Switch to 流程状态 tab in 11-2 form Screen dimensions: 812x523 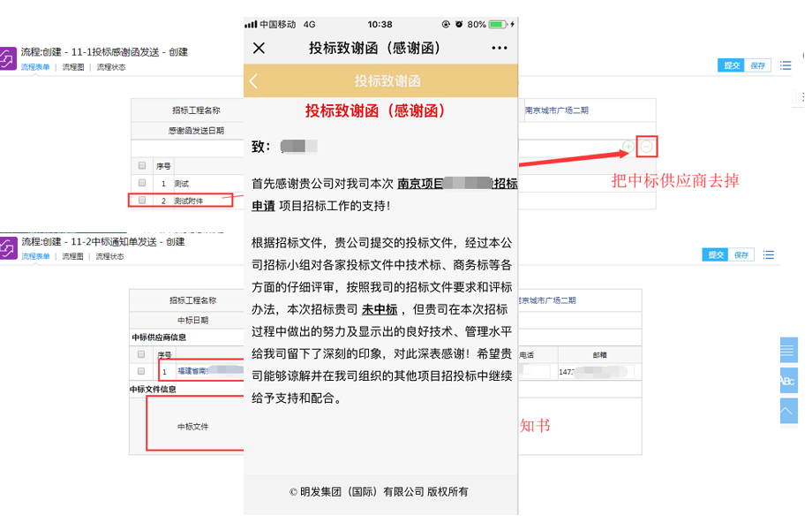110,256
